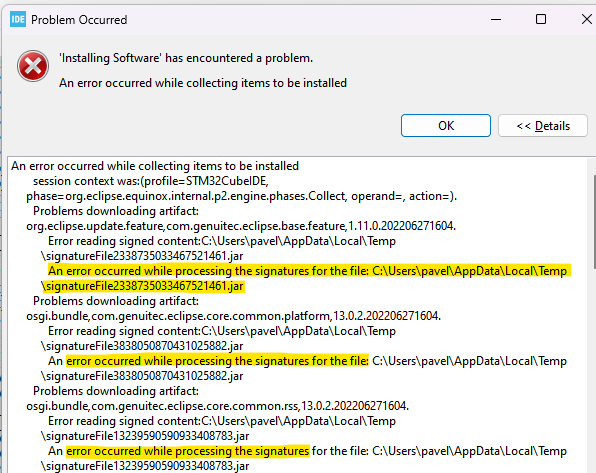The height and width of the screenshot is (473, 596).
Task: Close the Problem Occurred dialog
Action: tap(586, 19)
